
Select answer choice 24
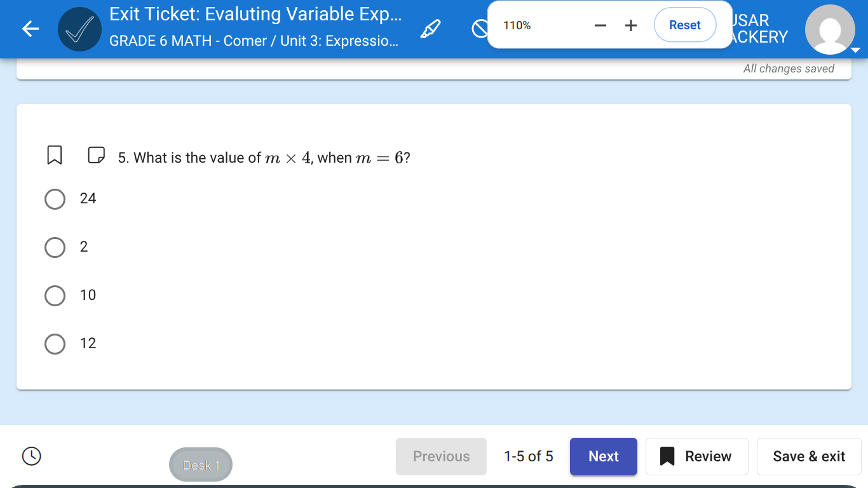click(x=55, y=199)
